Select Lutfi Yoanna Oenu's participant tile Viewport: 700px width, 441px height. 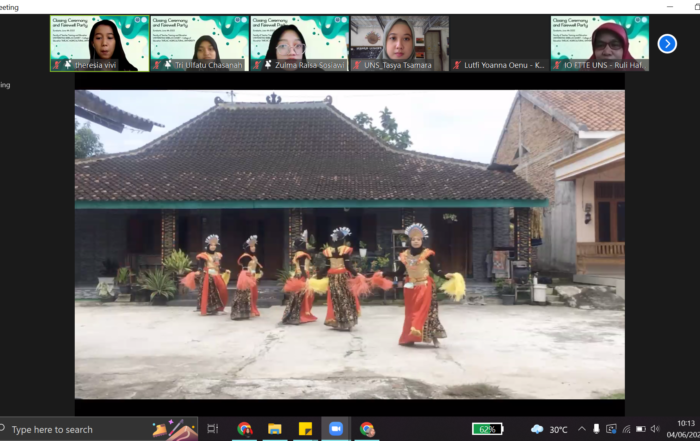(x=499, y=43)
